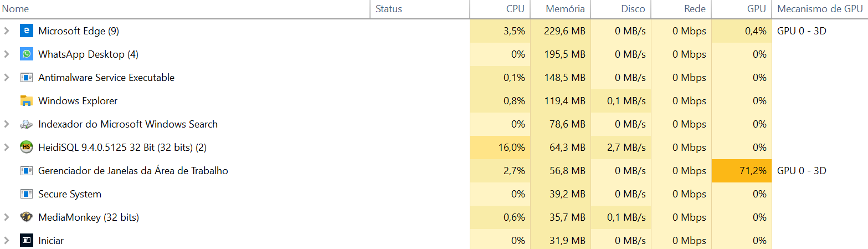Click the Windows Search indexer icon
This screenshot has height=249, width=868.
(26, 124)
